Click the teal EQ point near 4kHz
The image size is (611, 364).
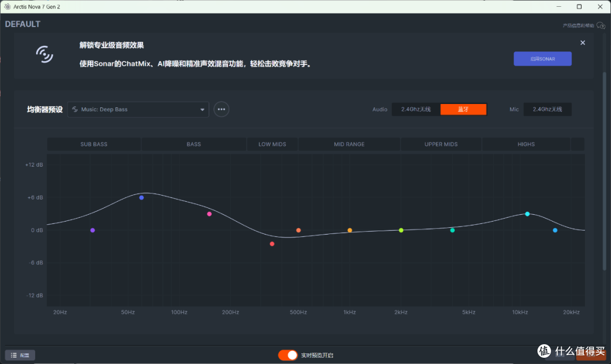(x=453, y=231)
